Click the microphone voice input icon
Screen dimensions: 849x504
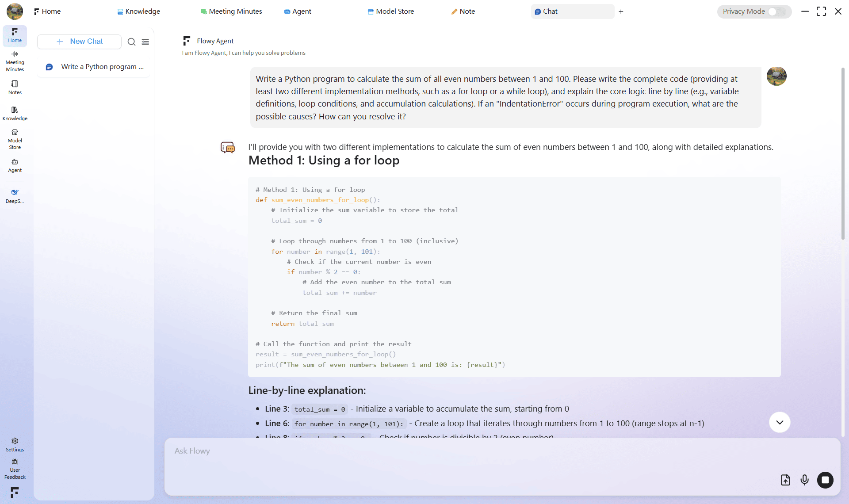(804, 480)
